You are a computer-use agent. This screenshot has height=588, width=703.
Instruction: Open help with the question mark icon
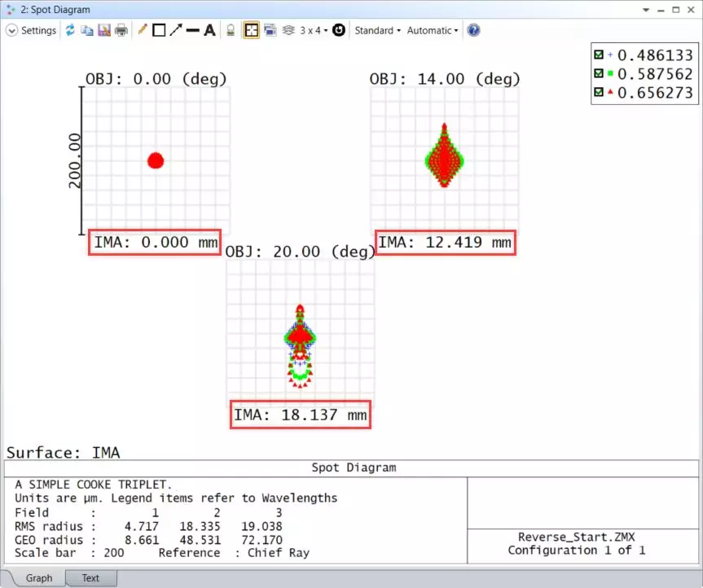473,30
